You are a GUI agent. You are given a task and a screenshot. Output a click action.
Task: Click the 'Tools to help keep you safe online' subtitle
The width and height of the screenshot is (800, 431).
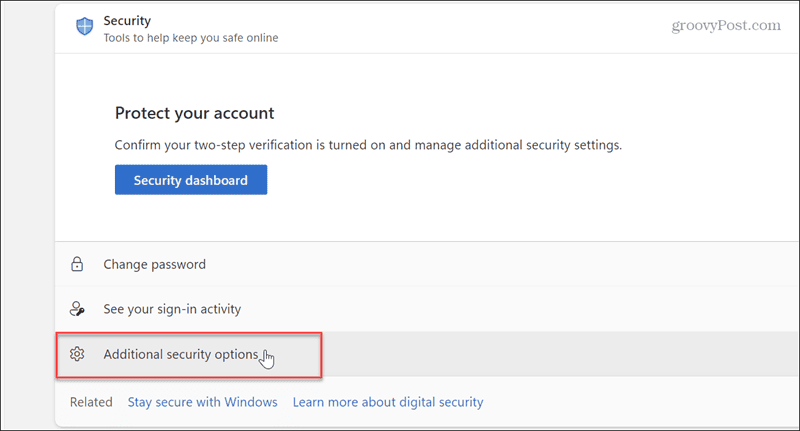[x=190, y=38]
